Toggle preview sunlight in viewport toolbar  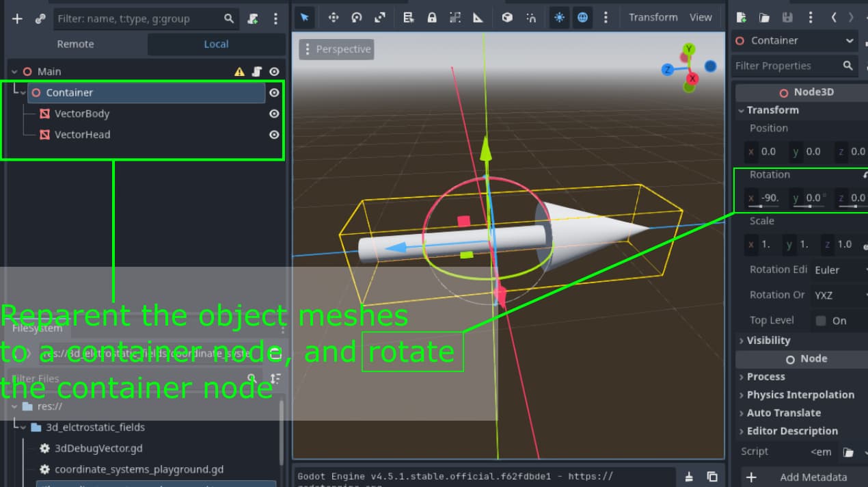point(559,18)
